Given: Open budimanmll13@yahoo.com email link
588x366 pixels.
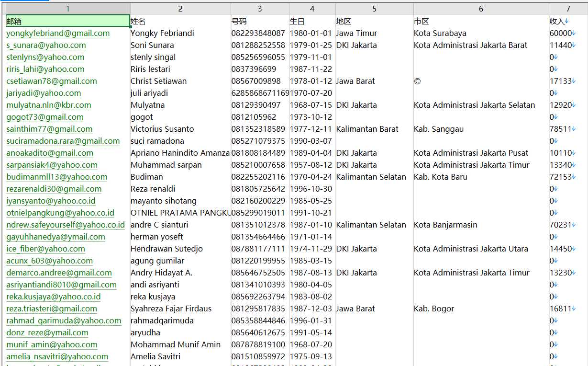Looking at the screenshot, I should click(56, 177).
